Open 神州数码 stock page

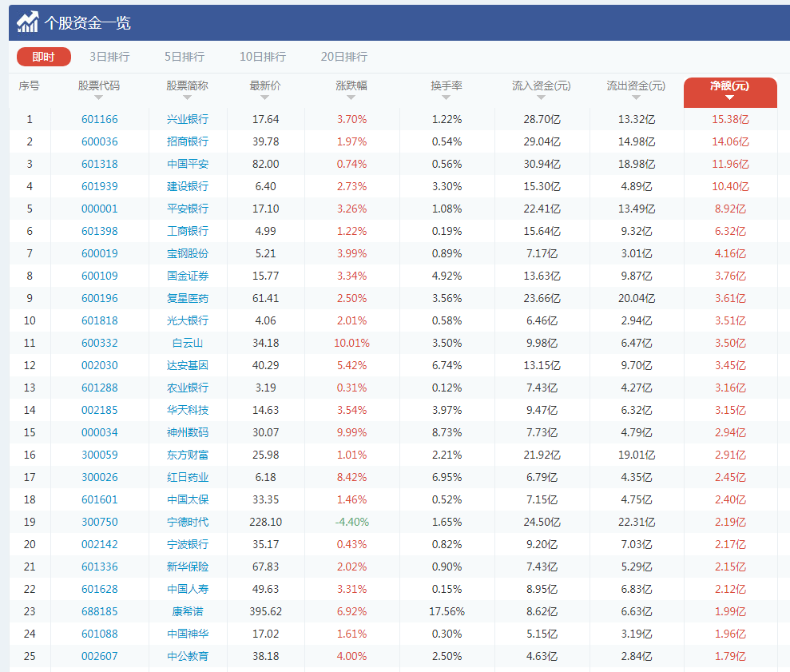coord(188,432)
